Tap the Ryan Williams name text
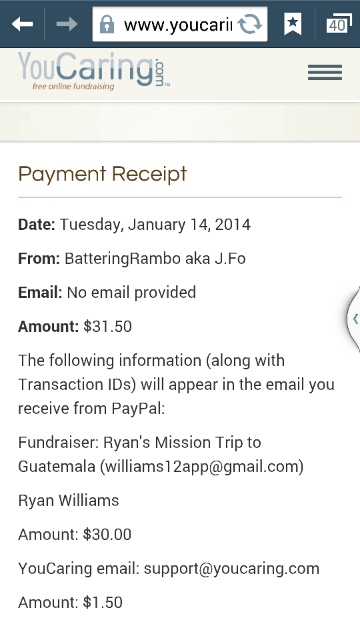Viewport: 360px width, 640px height. pyautogui.click(x=69, y=500)
